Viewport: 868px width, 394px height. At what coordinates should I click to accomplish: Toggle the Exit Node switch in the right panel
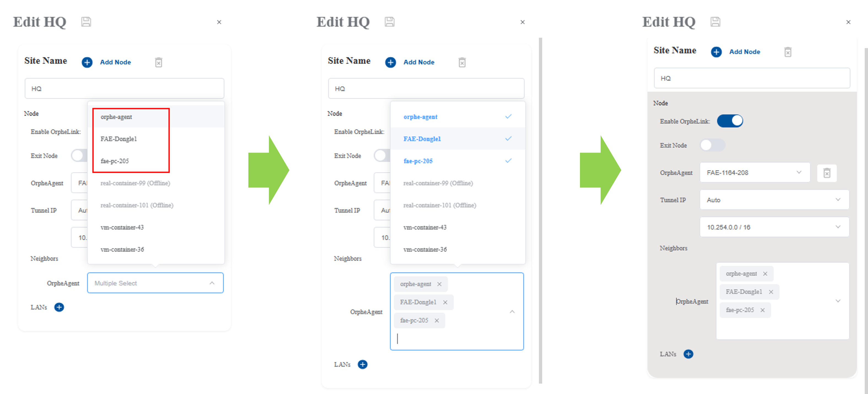pyautogui.click(x=712, y=145)
